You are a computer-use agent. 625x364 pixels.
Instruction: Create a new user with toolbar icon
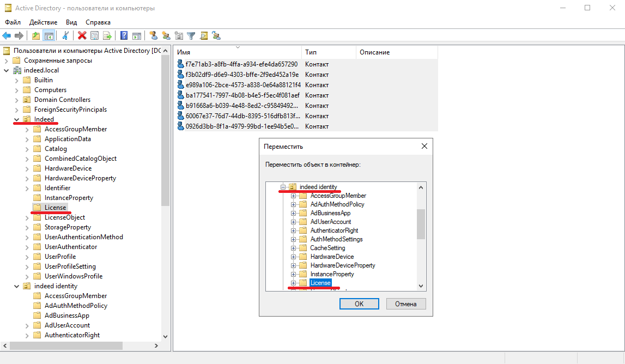pyautogui.click(x=154, y=36)
